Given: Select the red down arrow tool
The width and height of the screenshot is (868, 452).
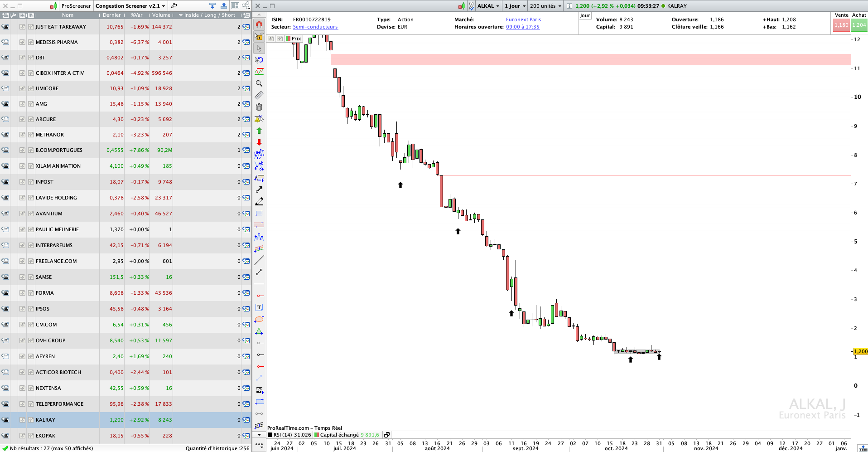Looking at the screenshot, I should (259, 142).
